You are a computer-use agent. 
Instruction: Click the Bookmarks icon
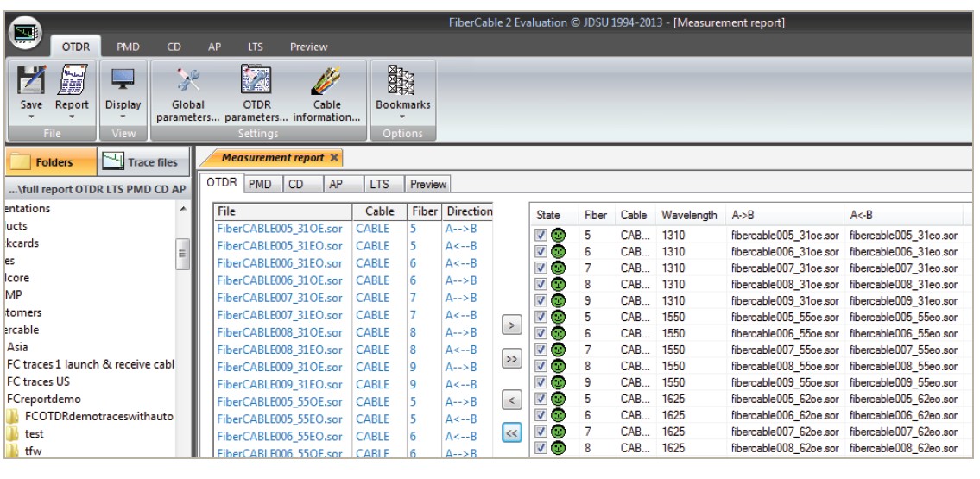point(403,82)
